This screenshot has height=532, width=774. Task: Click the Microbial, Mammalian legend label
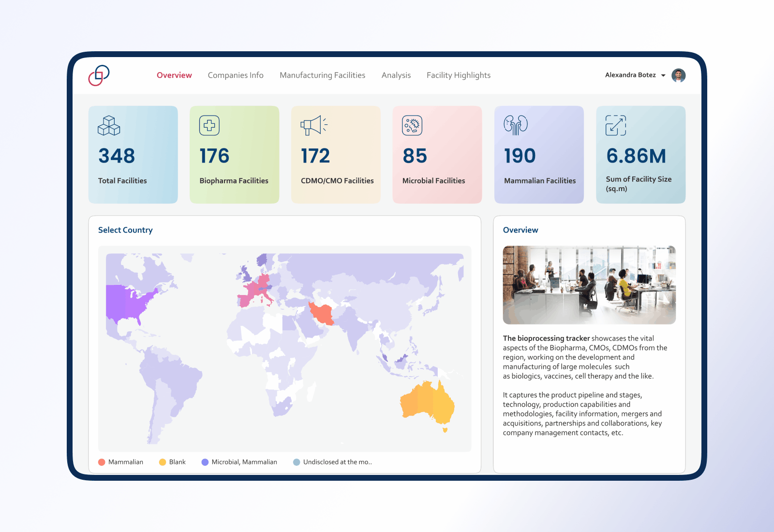point(244,462)
